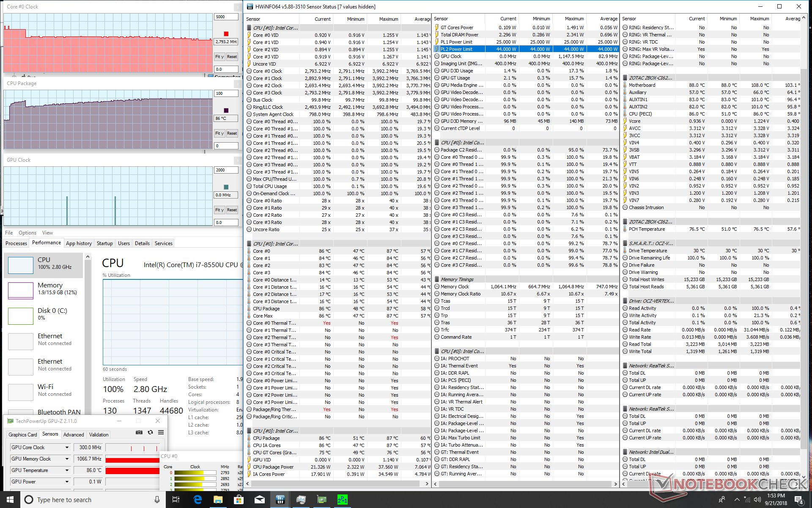Click Fit y on Core #0 Clock graph
The image size is (812, 508).
(x=219, y=57)
